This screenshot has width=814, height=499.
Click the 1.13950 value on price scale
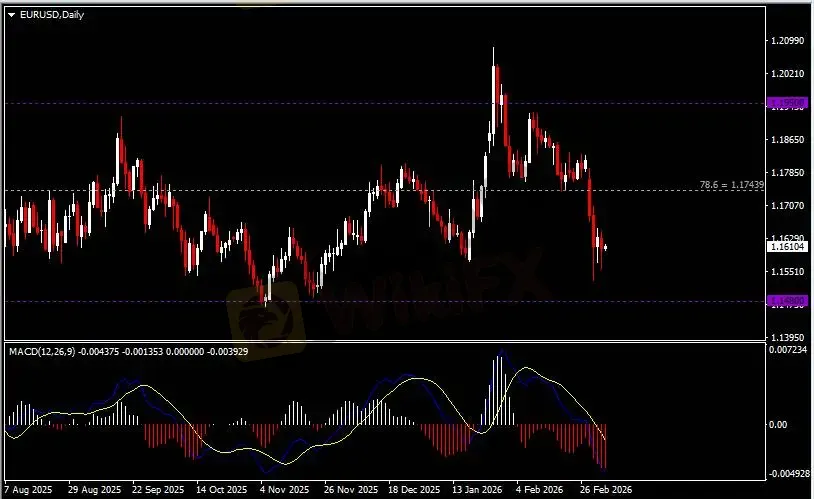coord(787,337)
